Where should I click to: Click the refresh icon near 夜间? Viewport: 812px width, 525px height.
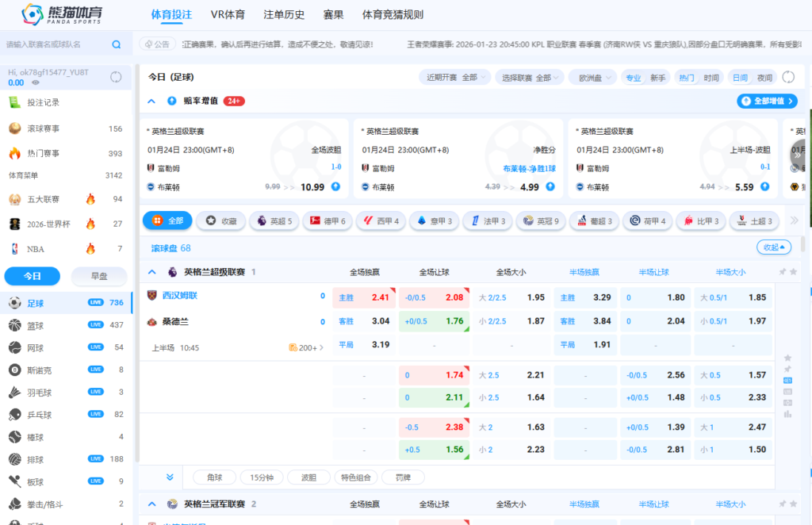[x=787, y=78]
